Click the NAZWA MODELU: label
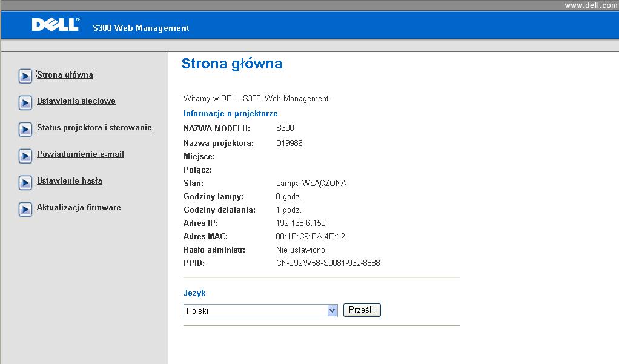The height and width of the screenshot is (364, 619). [x=217, y=129]
